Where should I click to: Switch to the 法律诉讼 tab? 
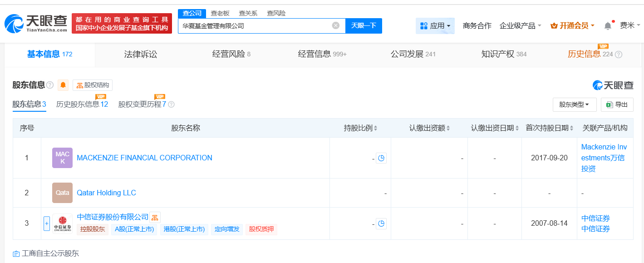(141, 55)
